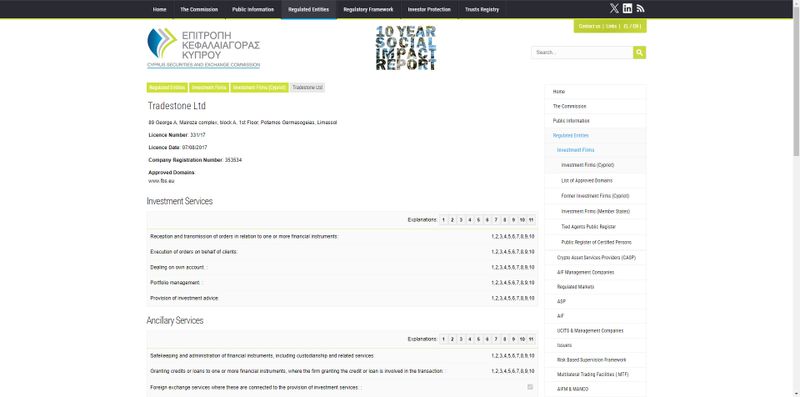The width and height of the screenshot is (800, 397).
Task: Click the Portfolio management row
Action: [x=342, y=283]
